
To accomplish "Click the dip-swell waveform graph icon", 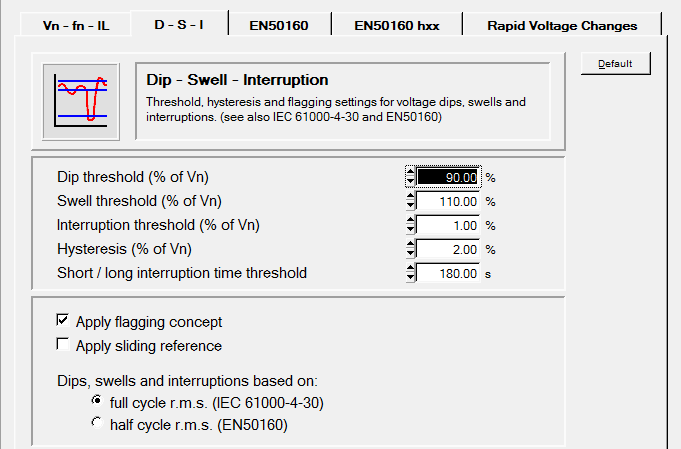I will [81, 102].
